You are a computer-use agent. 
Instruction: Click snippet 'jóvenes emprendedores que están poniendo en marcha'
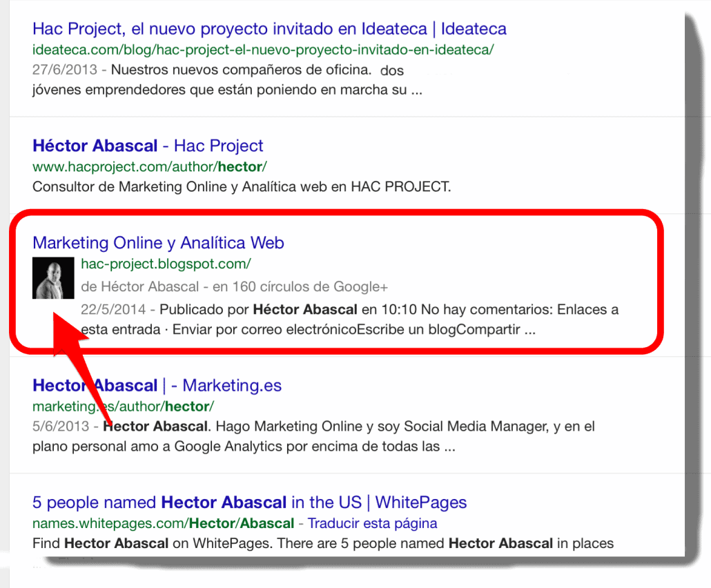212,90
